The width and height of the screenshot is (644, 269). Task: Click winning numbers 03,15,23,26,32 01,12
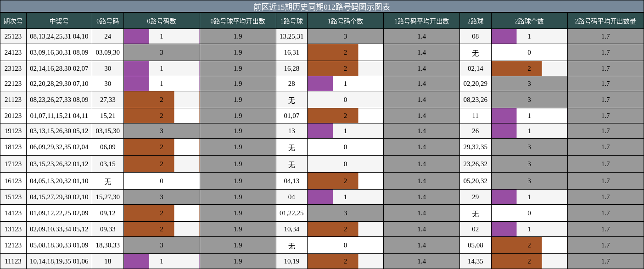59,164
